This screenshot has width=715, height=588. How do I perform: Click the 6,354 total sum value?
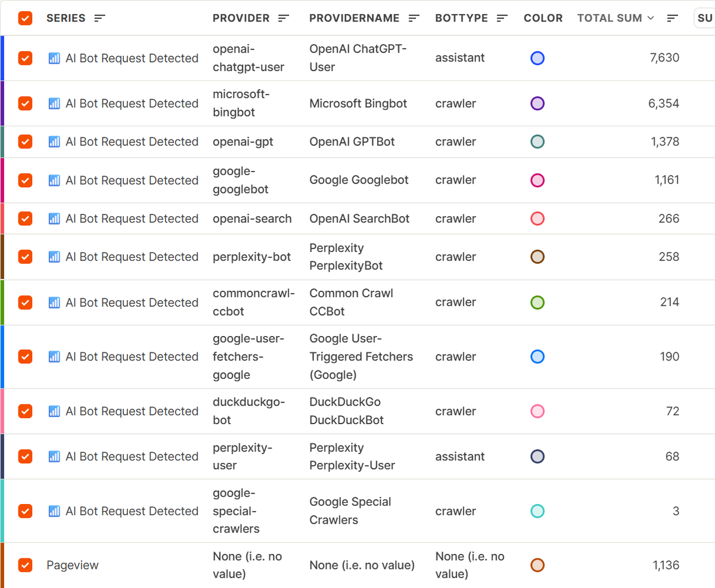tap(663, 104)
